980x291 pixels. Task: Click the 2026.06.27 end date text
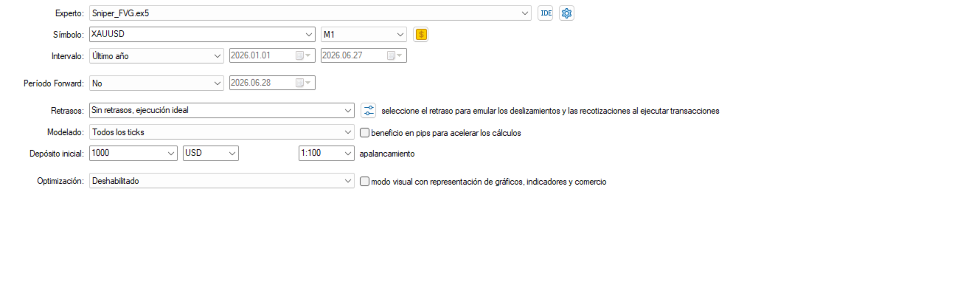click(x=343, y=55)
